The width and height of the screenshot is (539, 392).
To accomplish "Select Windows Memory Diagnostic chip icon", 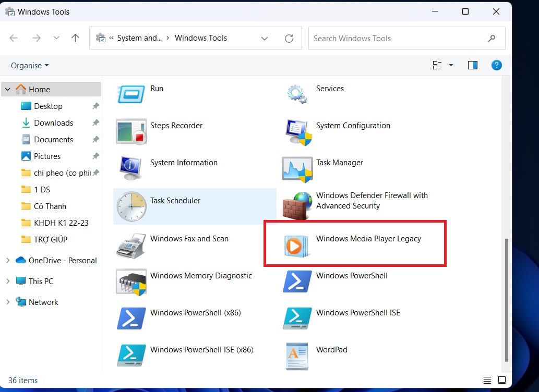I will (x=131, y=282).
